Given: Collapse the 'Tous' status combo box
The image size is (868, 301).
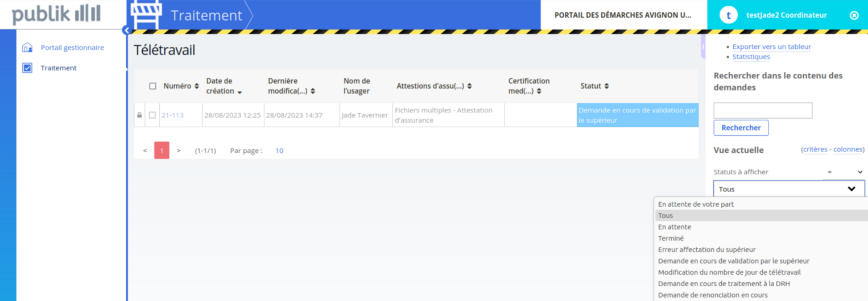Looking at the screenshot, I should (789, 189).
